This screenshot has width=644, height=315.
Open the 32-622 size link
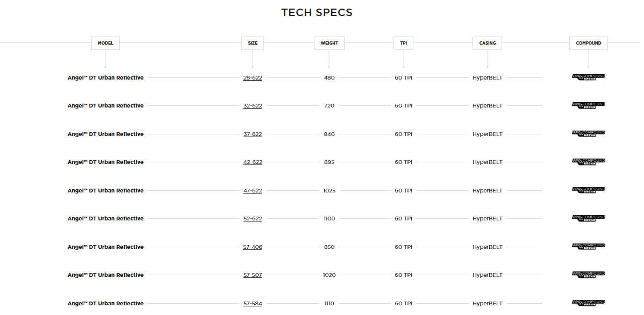pyautogui.click(x=253, y=106)
